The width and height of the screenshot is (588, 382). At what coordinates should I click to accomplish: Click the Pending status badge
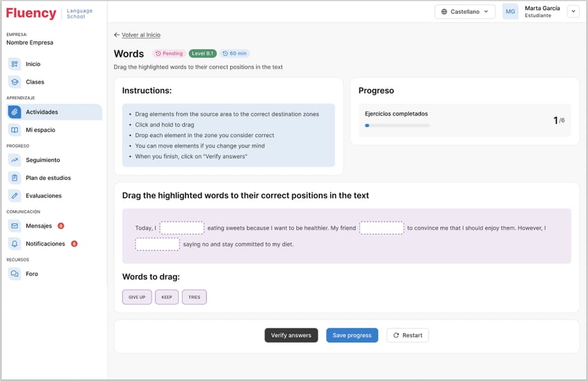click(x=169, y=53)
